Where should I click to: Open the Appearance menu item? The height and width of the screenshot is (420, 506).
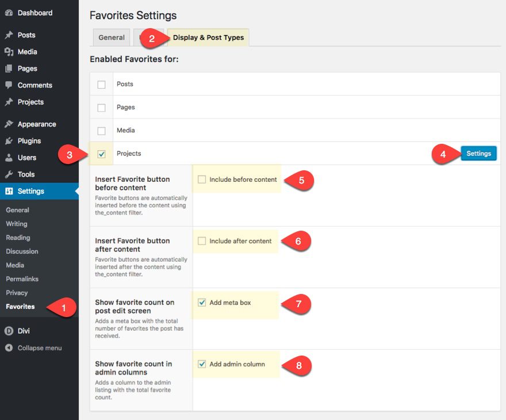39,124
